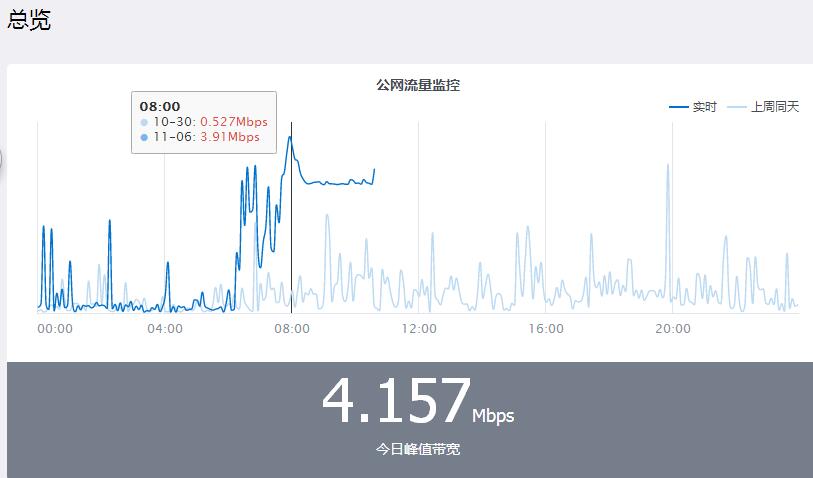Click the tallest last-week spike near 20:00

[x=668, y=165]
